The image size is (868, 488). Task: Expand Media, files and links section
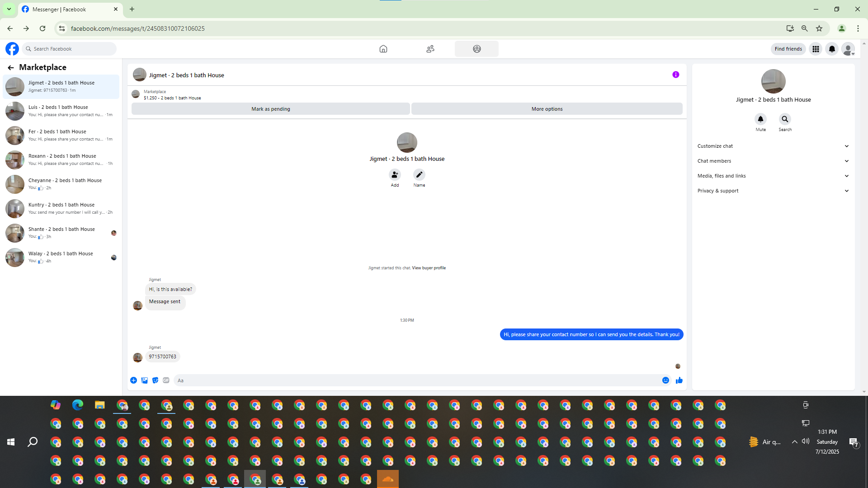(x=773, y=176)
